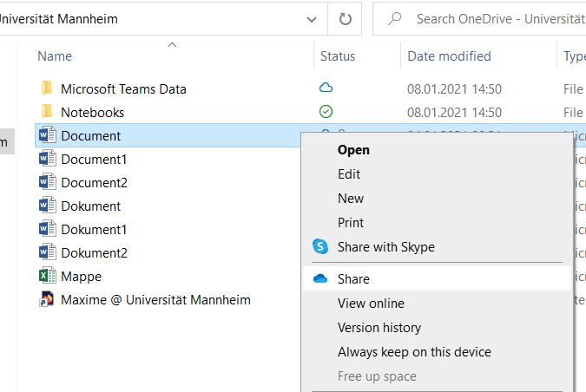This screenshot has width=586, height=392.
Task: Select Maxime @ Universität Mannheim shortcut name
Action: (x=155, y=300)
